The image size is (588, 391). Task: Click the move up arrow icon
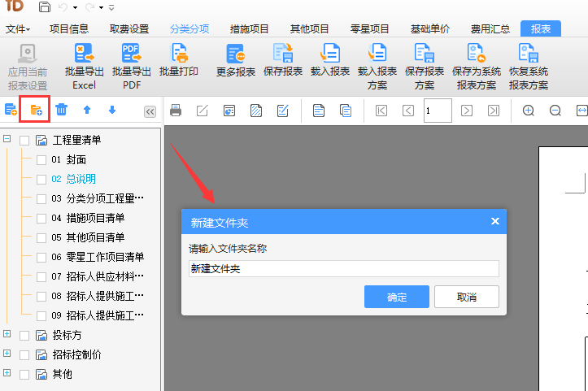(87, 110)
